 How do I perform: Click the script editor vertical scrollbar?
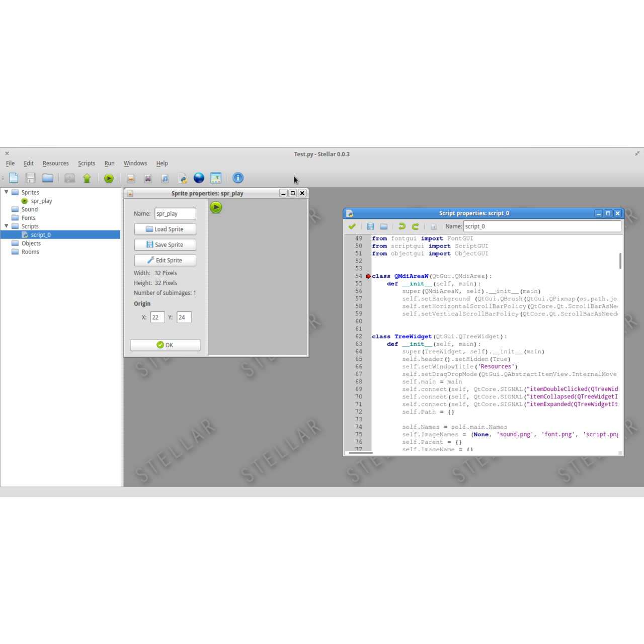coord(620,261)
